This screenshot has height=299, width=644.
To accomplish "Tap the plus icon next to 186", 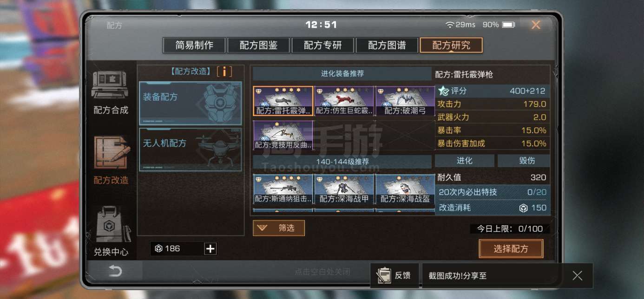I will (210, 249).
